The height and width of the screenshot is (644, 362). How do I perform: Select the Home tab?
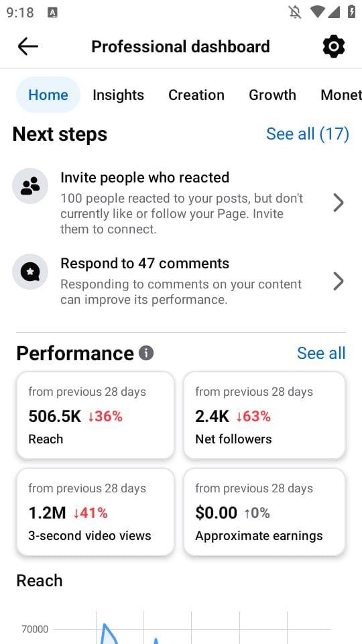coord(48,95)
